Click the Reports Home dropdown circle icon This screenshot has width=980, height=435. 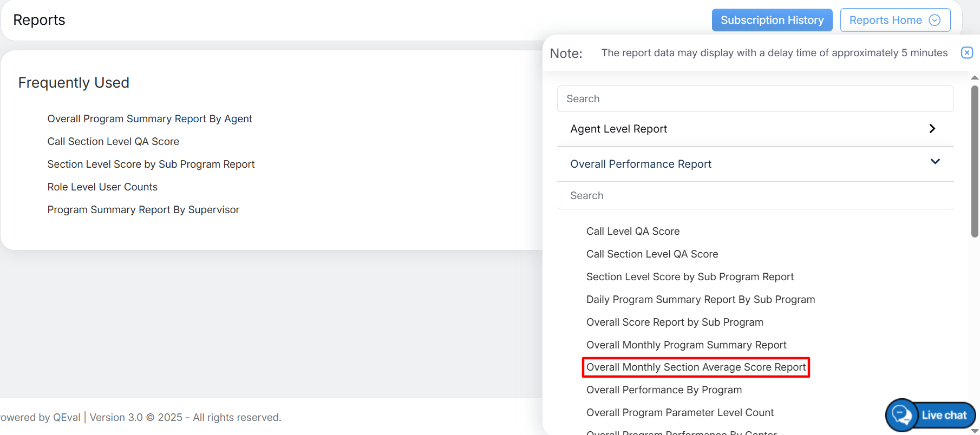pos(935,20)
